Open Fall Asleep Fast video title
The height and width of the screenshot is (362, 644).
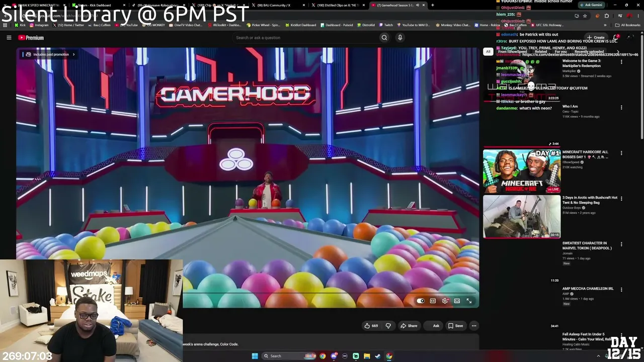[x=587, y=336]
